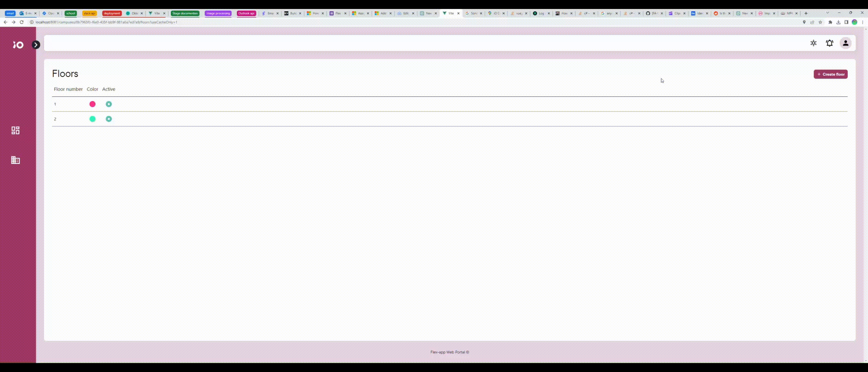Click the Create floor button
This screenshot has width=868, height=372.
click(830, 74)
